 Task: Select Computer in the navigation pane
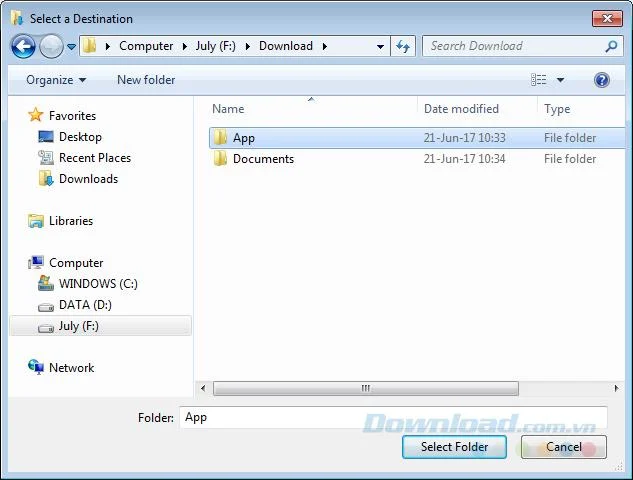76,263
